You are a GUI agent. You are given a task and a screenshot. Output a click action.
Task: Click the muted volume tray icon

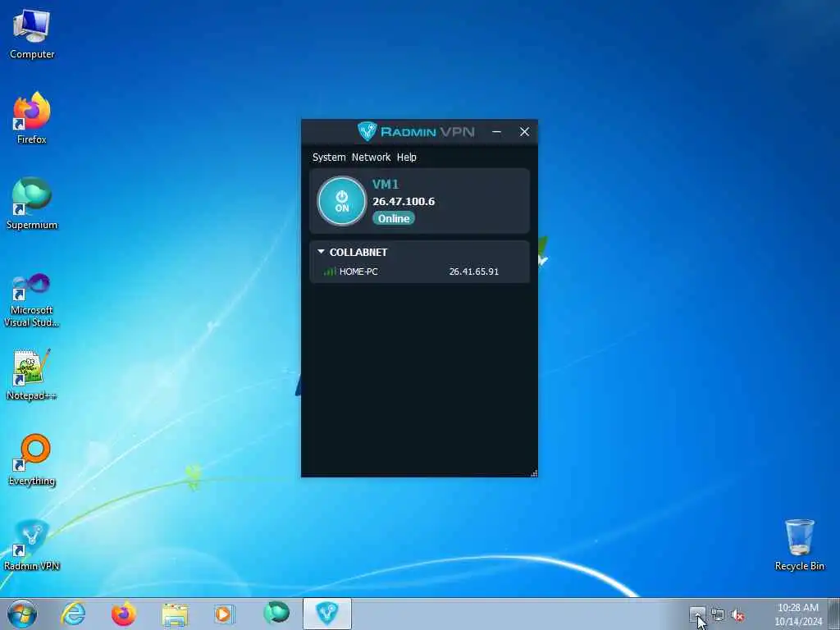[x=737, y=615]
